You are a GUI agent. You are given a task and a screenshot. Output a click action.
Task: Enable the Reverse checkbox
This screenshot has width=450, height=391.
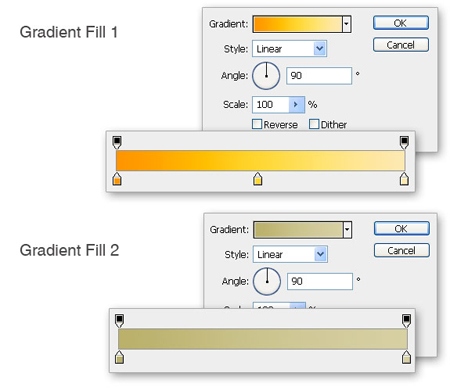point(257,124)
